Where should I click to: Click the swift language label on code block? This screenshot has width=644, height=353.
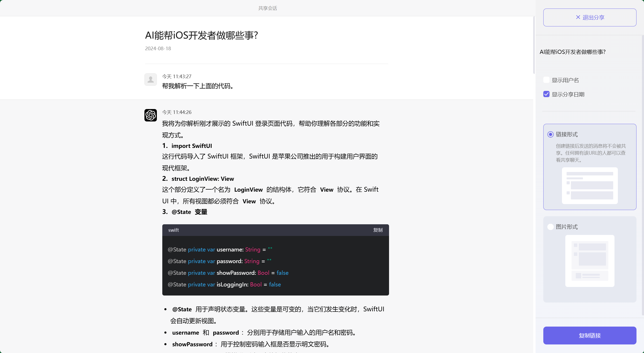coord(173,230)
